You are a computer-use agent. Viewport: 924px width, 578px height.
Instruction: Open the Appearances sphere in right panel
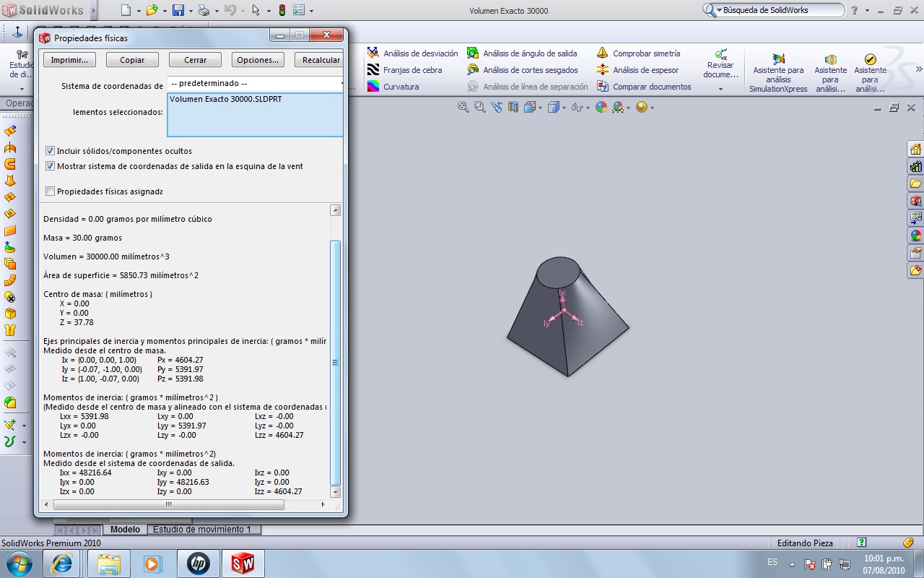coord(915,236)
